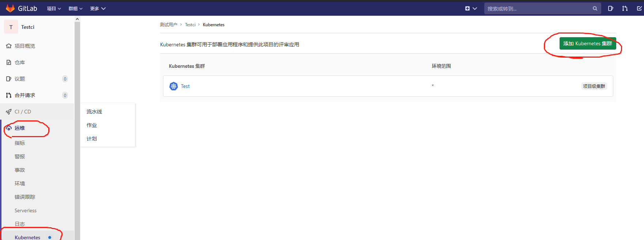Select 流水线 in CI/CD flyout
This screenshot has width=644, height=240.
(x=94, y=112)
